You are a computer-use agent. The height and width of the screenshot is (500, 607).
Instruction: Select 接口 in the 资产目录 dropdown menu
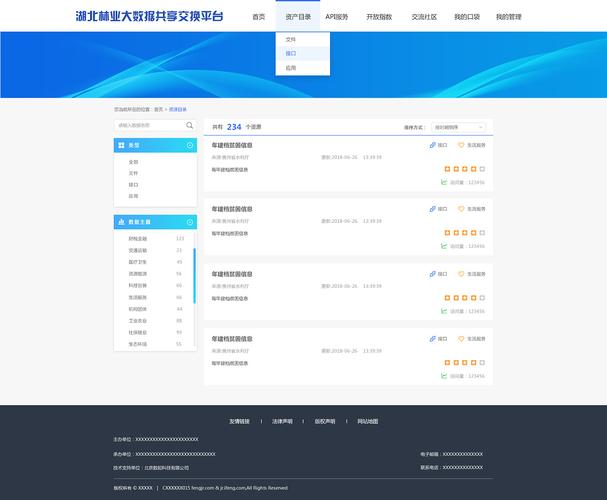click(x=303, y=53)
